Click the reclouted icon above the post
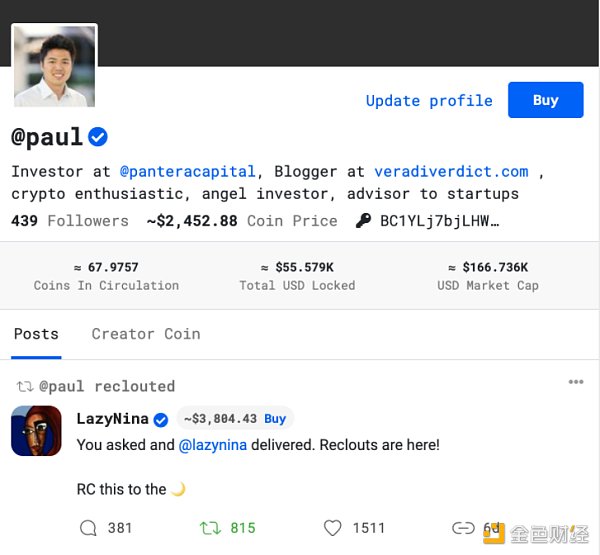The width and height of the screenshot is (600, 555). point(25,386)
